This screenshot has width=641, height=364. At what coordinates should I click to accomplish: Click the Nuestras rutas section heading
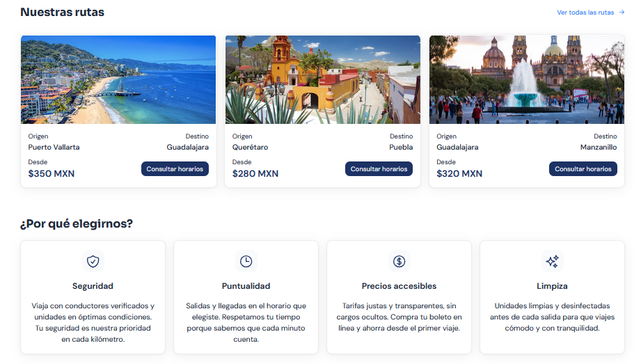62,13
